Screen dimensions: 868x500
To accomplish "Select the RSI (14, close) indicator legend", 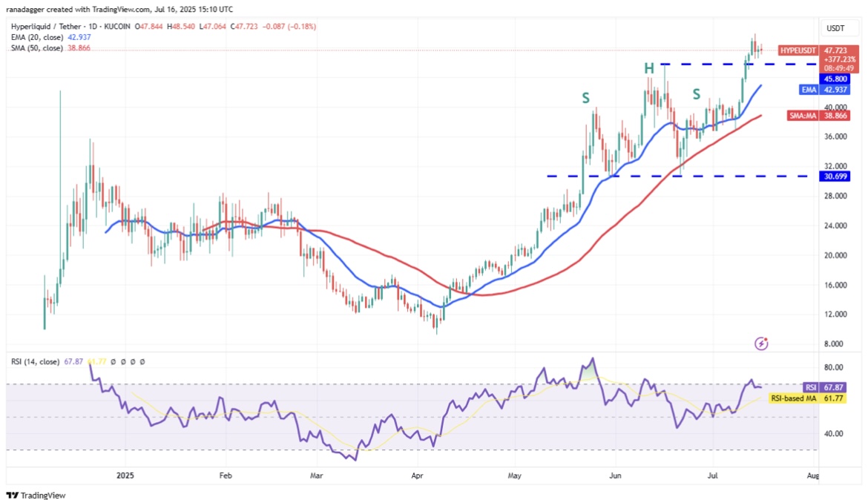I will tap(39, 362).
